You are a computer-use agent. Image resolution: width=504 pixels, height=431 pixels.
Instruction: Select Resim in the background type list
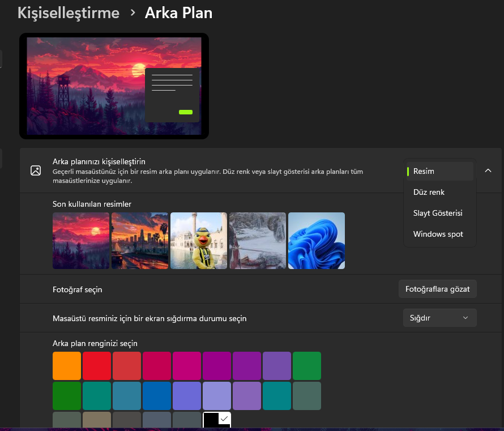[x=439, y=171]
